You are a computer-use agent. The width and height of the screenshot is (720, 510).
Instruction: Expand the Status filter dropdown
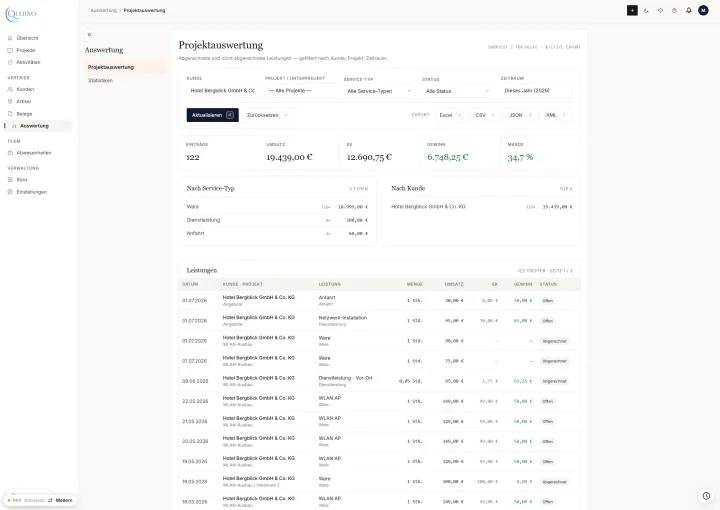pyautogui.click(x=457, y=91)
